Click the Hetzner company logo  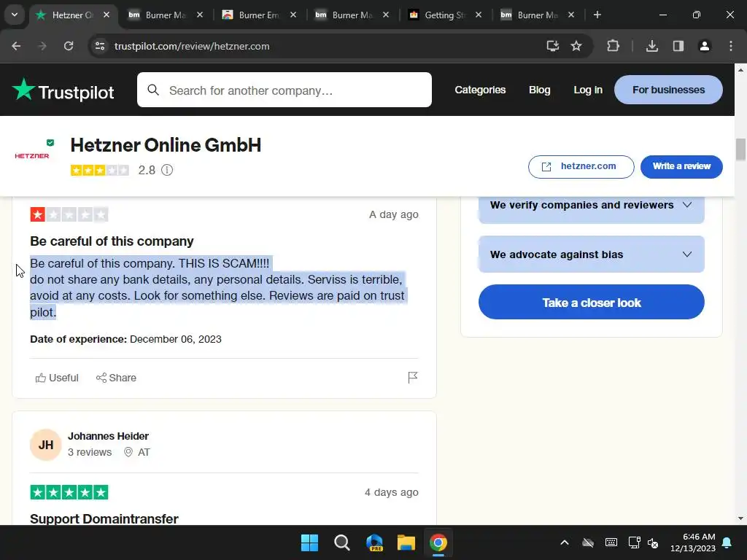point(32,156)
